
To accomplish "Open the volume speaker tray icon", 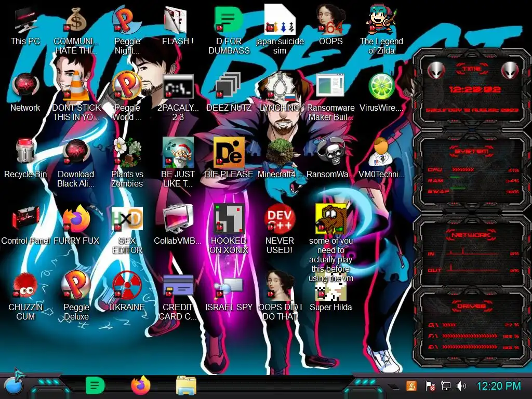I will (x=461, y=386).
